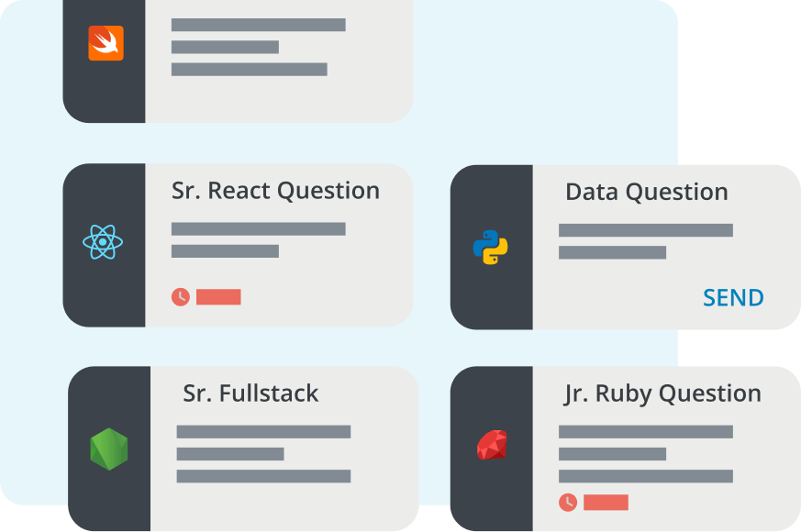
Task: Open the Sr. React Question title
Action: [x=275, y=192]
